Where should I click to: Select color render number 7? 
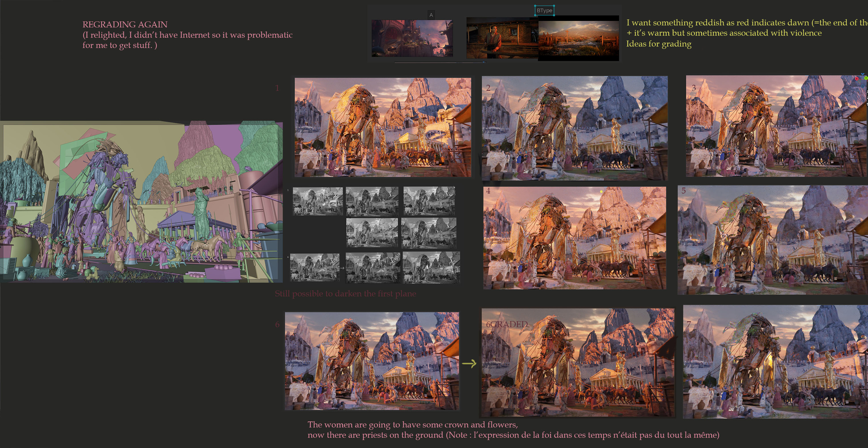point(775,362)
